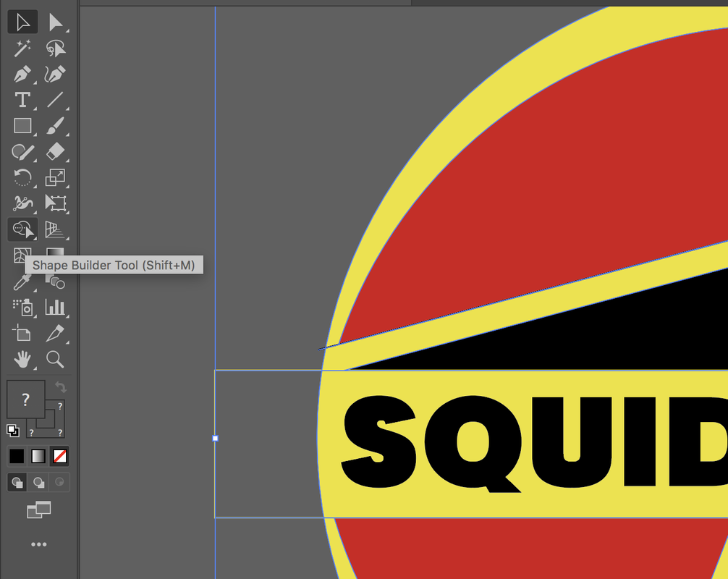Select the Direct Selection tool
This screenshot has height=579, width=728.
click(55, 22)
